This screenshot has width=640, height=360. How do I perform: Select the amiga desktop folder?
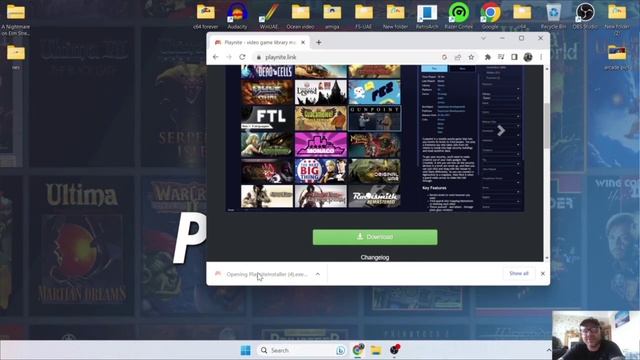coord(332,16)
